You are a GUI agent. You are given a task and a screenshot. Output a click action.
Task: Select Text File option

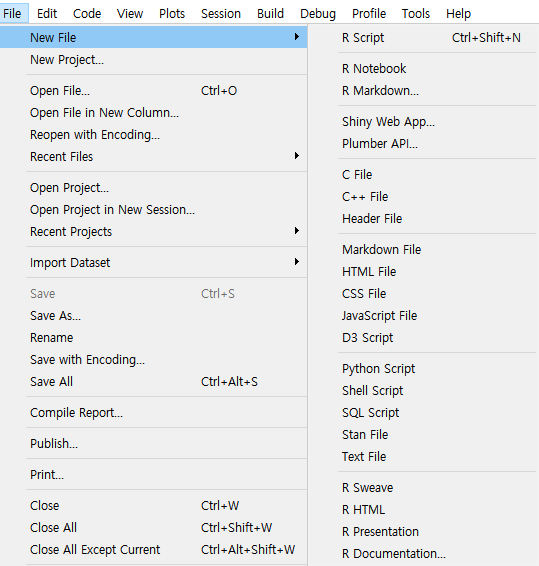coord(423,457)
